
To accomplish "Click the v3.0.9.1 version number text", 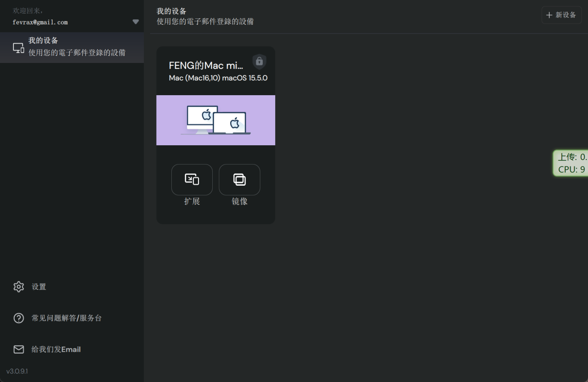I will [x=17, y=371].
